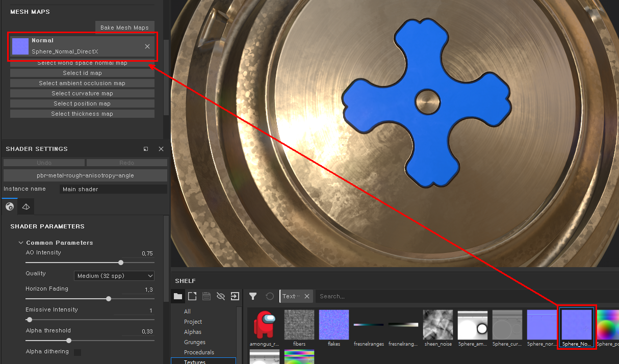Adjust the Horizon Fading slider
619x364 pixels.
pos(90,299)
